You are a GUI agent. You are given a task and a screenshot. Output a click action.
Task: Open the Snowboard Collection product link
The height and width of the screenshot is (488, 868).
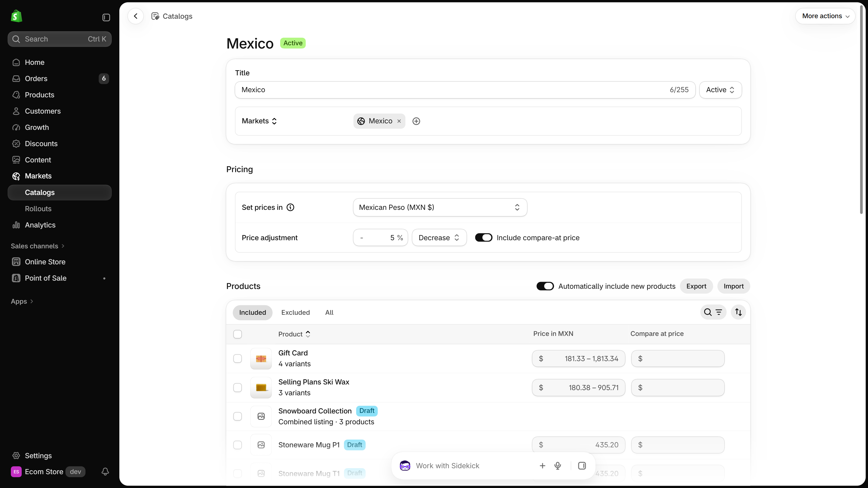tap(315, 411)
